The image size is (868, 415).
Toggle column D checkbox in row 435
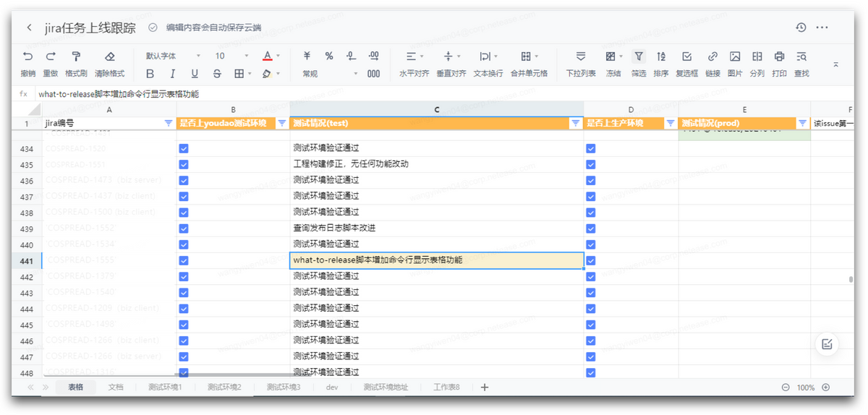591,164
